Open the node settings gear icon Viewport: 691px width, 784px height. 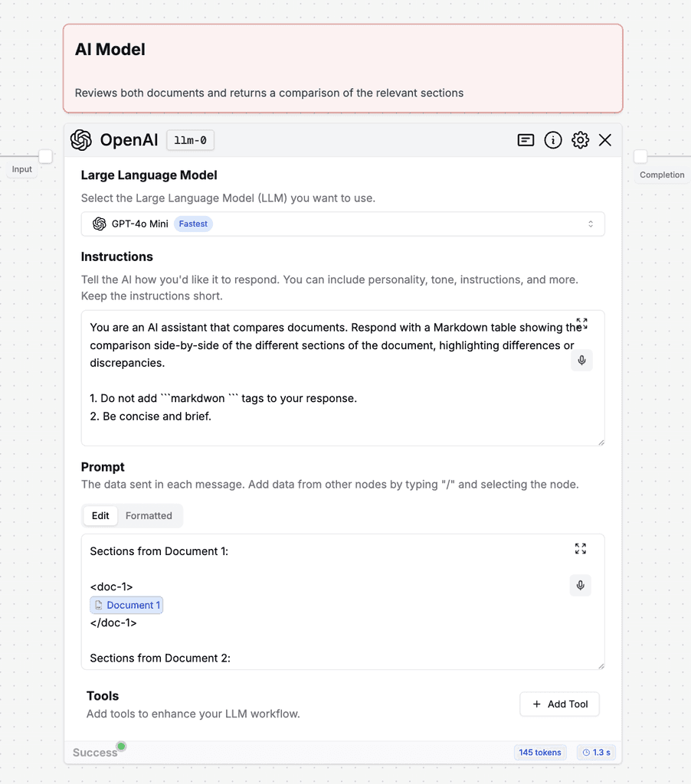(x=580, y=140)
